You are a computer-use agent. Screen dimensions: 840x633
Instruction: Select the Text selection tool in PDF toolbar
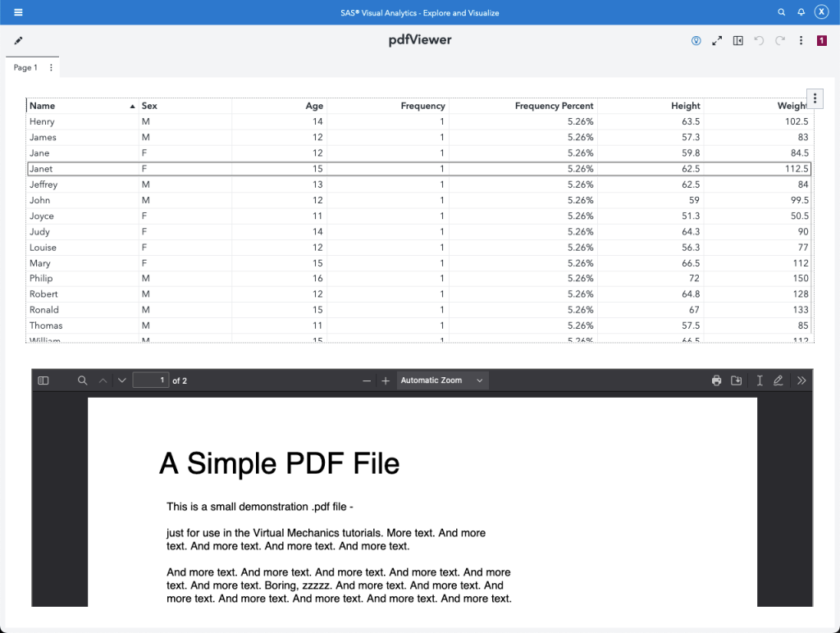click(x=759, y=380)
